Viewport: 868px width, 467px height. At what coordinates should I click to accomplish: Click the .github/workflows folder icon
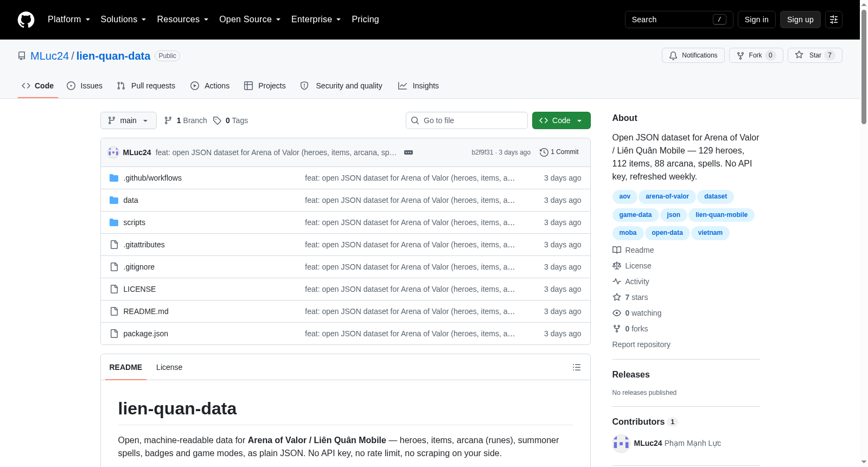click(x=114, y=178)
